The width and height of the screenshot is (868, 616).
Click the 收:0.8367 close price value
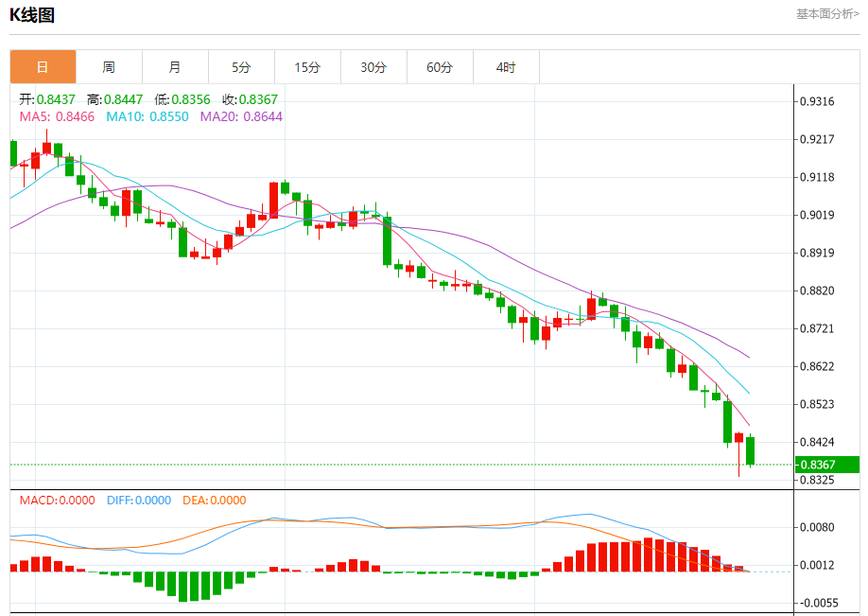250,99
